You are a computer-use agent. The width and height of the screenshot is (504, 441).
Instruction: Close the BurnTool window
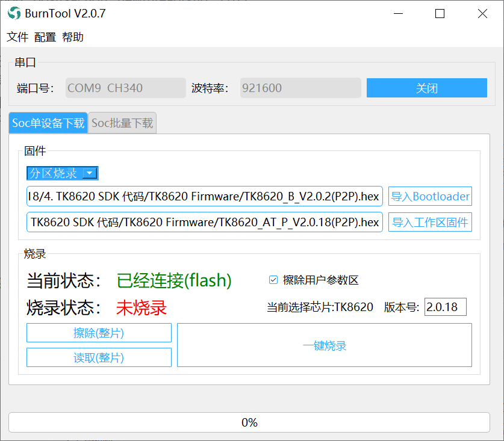[482, 13]
